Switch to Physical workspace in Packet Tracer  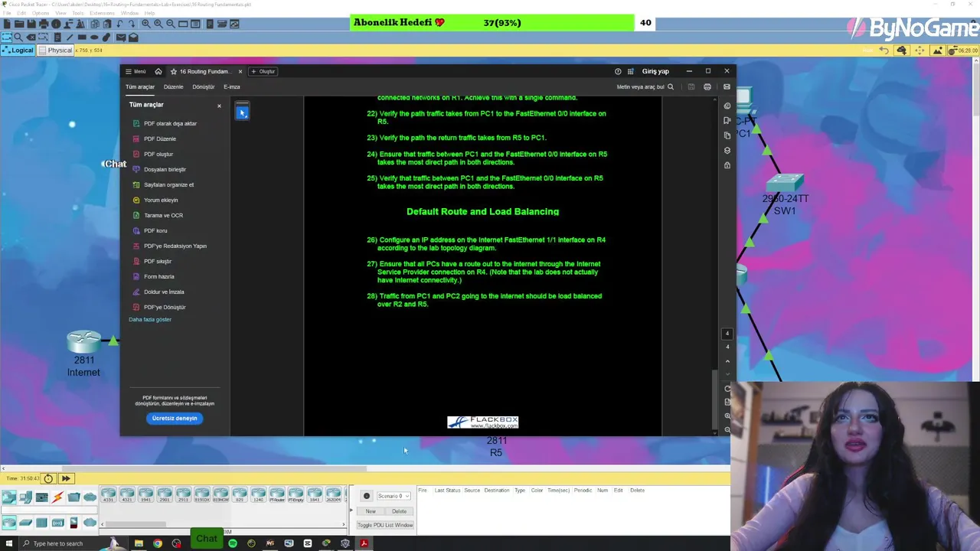coord(55,51)
